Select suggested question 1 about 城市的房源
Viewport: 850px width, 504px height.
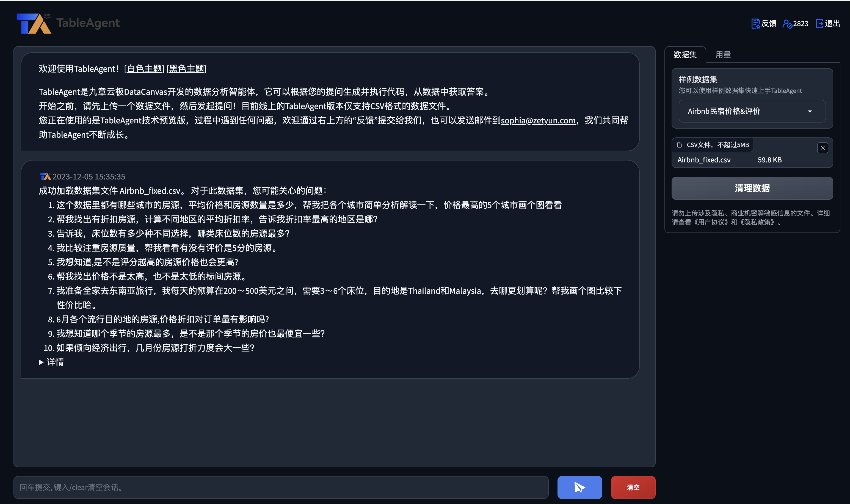pyautogui.click(x=309, y=205)
